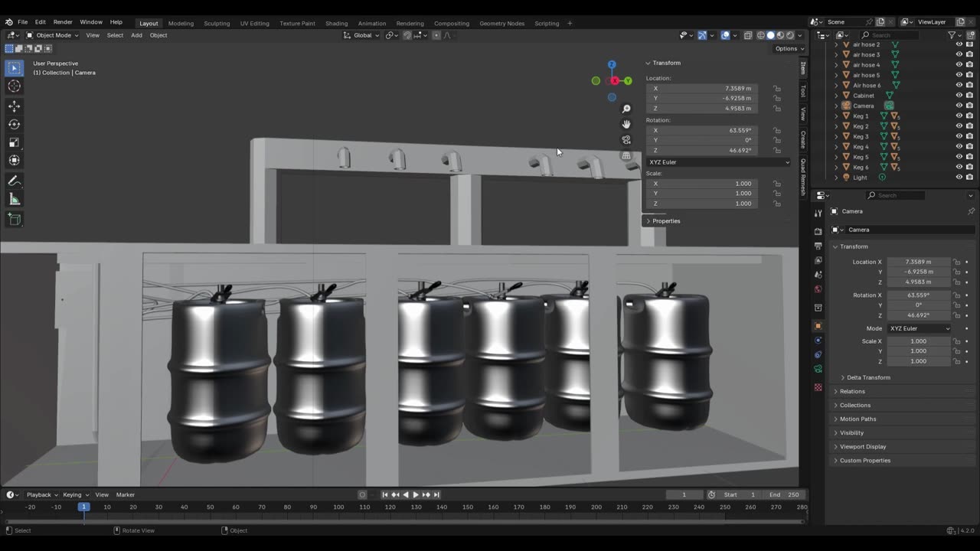Open the Render menu

click(x=63, y=22)
